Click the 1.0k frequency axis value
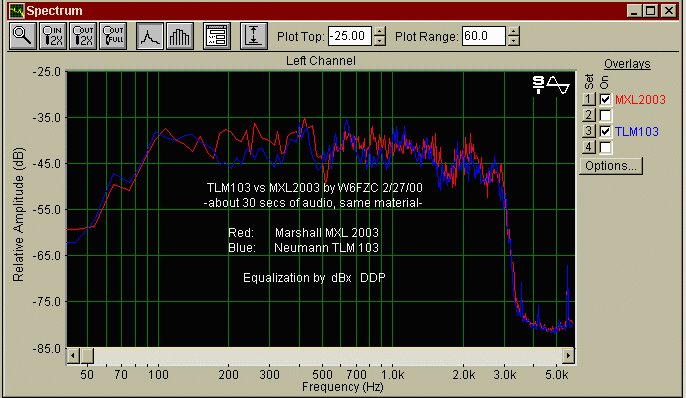Screen dimensions: 686x398 pyautogui.click(x=392, y=375)
